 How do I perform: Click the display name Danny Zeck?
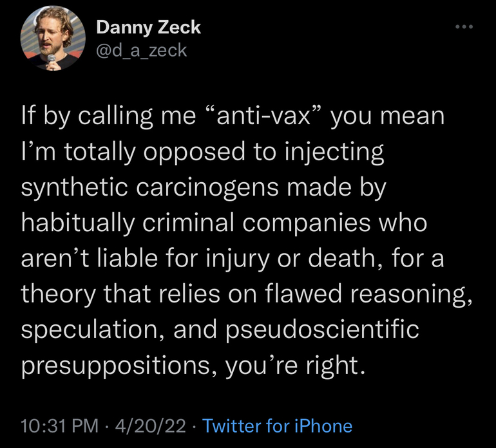148,28
